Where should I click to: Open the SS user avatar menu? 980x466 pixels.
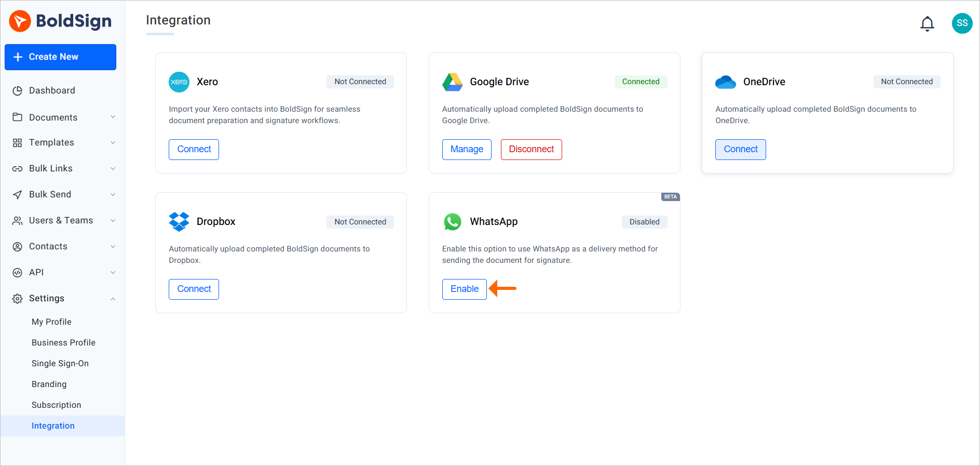click(962, 23)
